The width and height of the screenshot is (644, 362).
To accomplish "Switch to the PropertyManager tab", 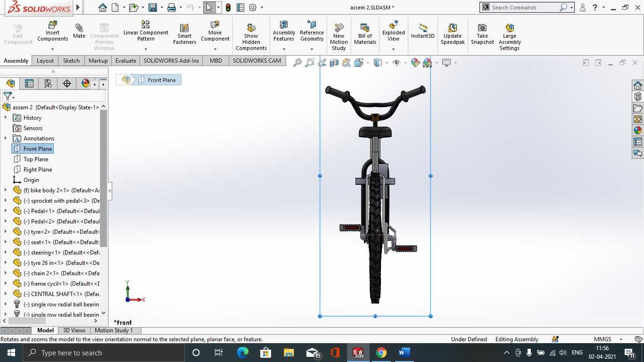I will coord(29,83).
